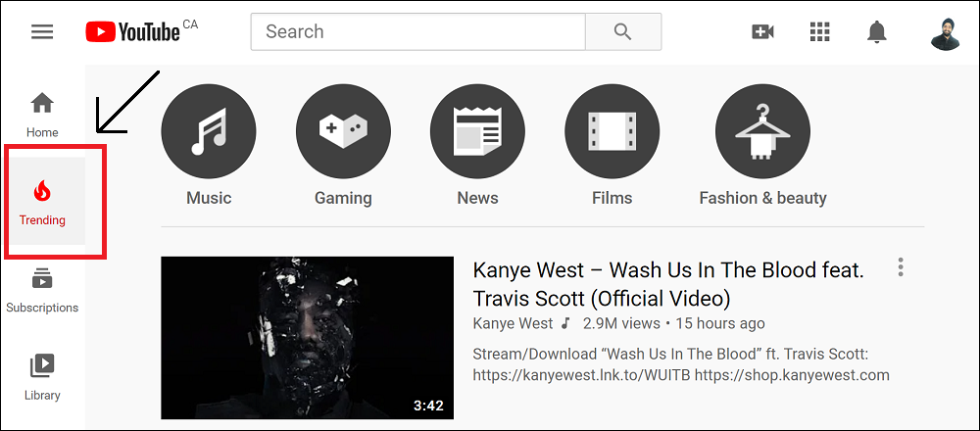Screen dimensions: 980x431
Task: Click in the Search input field
Action: point(418,32)
